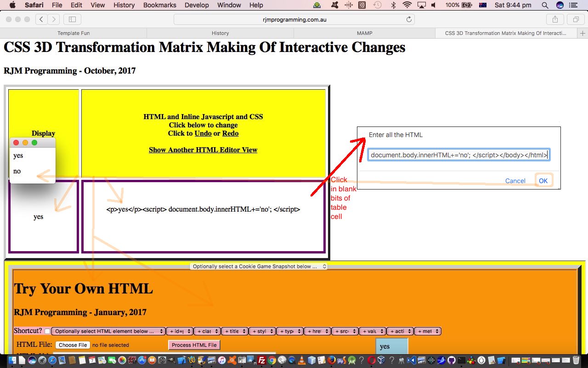Add a new tab with plus button
Screen dimensions: 588x368
pyautogui.click(x=583, y=33)
